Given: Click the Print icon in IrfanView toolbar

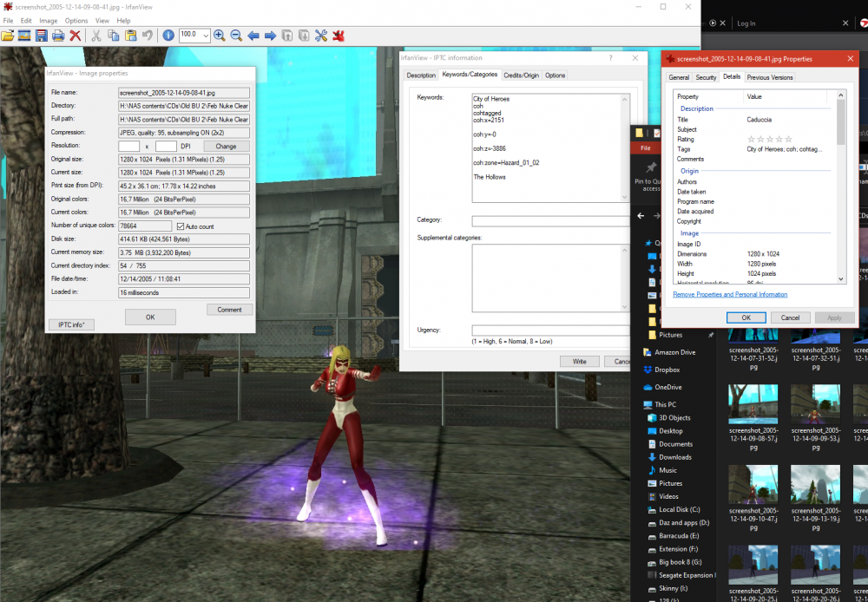Looking at the screenshot, I should 58,36.
